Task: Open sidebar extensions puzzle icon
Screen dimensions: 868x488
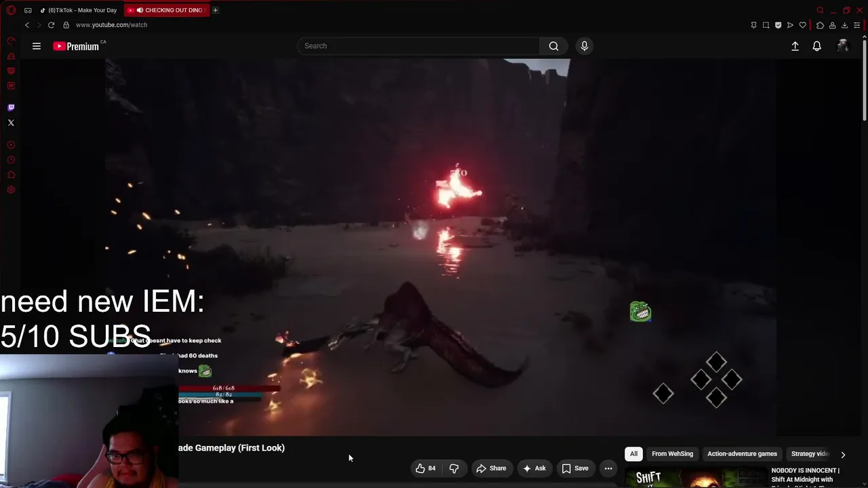Action: click(x=11, y=175)
